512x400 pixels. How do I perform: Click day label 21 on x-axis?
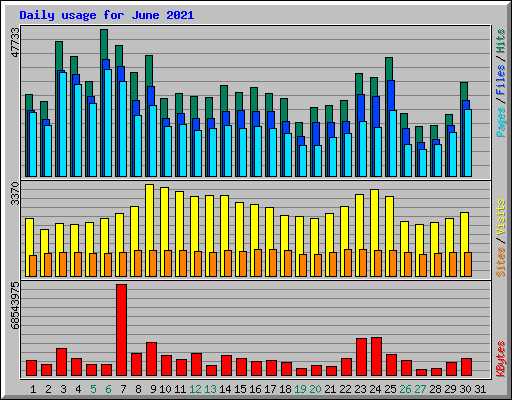pyautogui.click(x=330, y=389)
